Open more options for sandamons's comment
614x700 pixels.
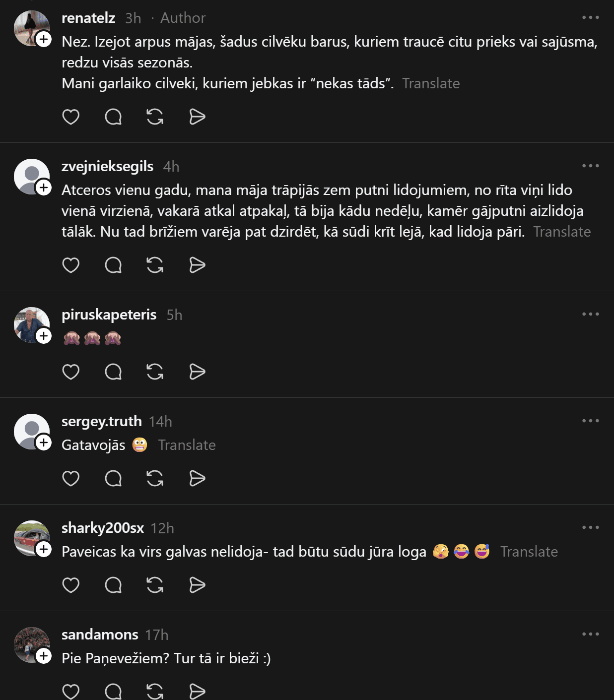tap(590, 635)
